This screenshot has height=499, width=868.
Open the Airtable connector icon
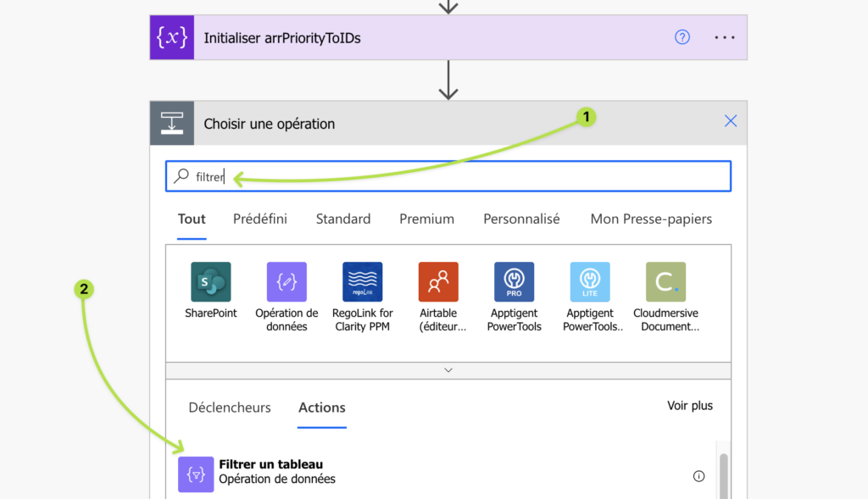coord(438,282)
